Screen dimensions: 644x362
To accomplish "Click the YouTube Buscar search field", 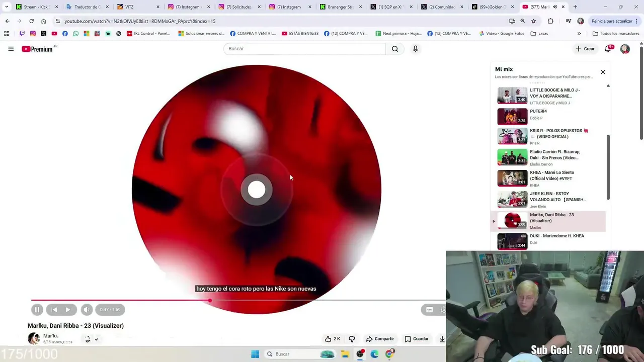I will tap(304, 49).
